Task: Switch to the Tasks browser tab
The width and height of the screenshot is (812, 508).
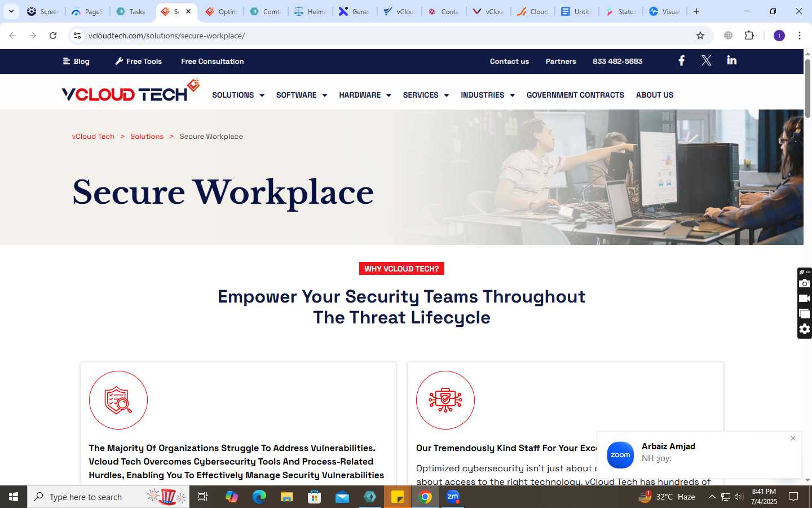Action: (131, 11)
